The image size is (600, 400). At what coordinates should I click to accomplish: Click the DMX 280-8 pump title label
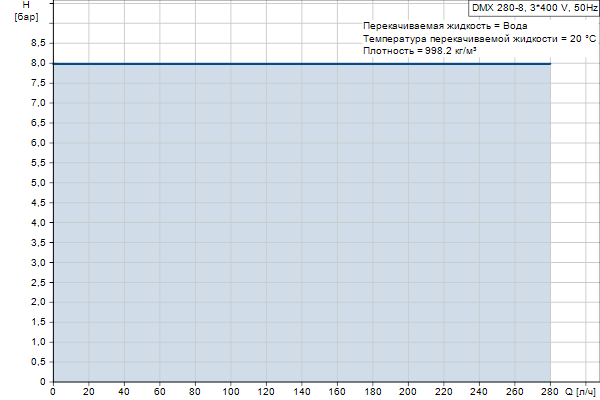(x=534, y=7)
